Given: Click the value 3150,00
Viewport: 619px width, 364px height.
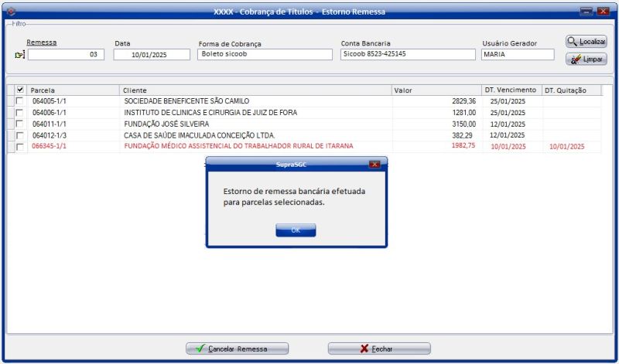Looking at the screenshot, I should [x=463, y=124].
